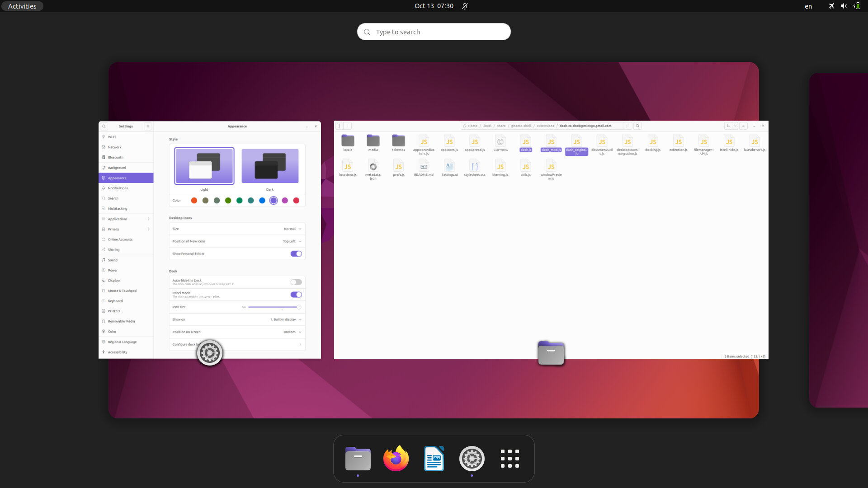Open Settings from the dock
Image resolution: width=868 pixels, height=488 pixels.
[472, 459]
